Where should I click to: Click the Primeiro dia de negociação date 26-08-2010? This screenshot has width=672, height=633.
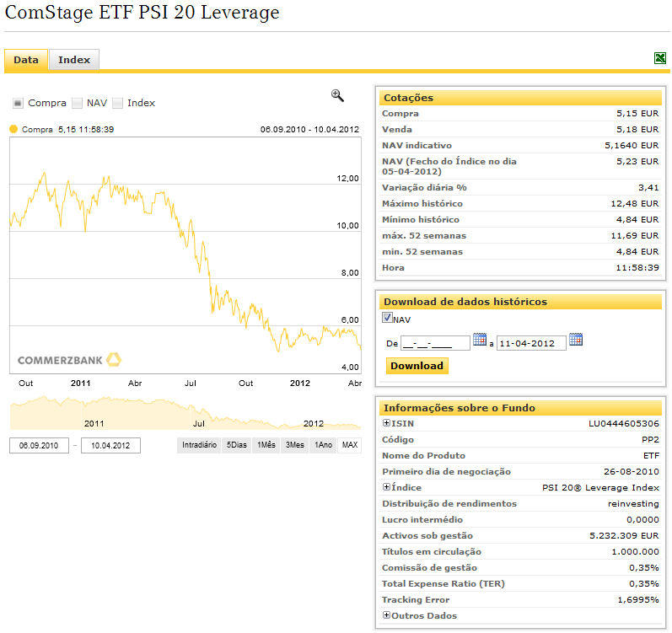(632, 471)
